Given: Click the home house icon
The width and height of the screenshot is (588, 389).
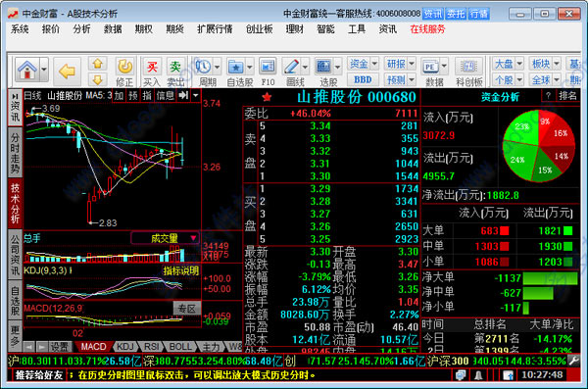Looking at the screenshot, I should tap(27, 70).
